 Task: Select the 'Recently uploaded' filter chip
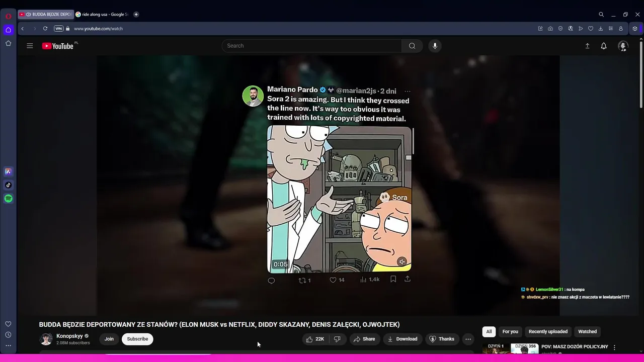[548, 331]
